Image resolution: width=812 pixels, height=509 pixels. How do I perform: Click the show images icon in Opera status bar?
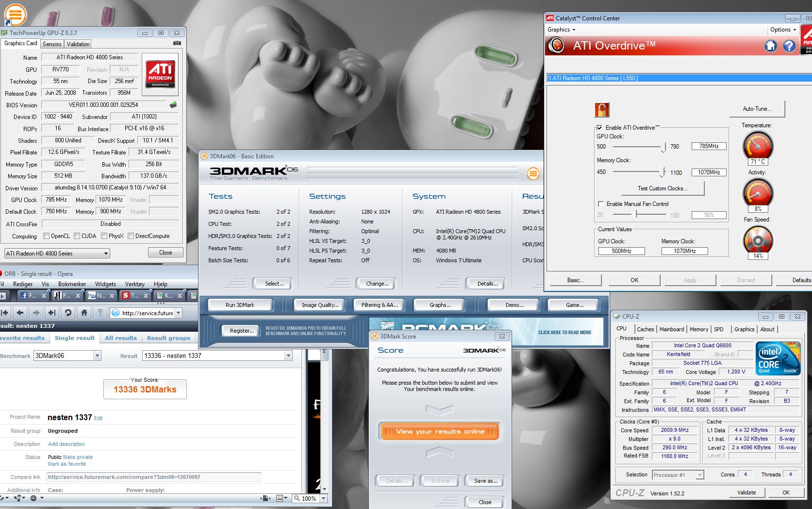coord(279,498)
